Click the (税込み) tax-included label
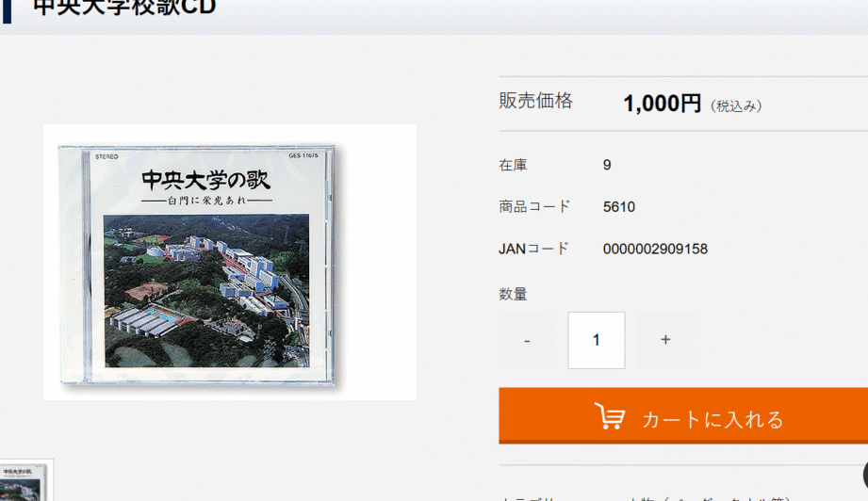Viewport: 868px width, 501px height. coord(736,105)
